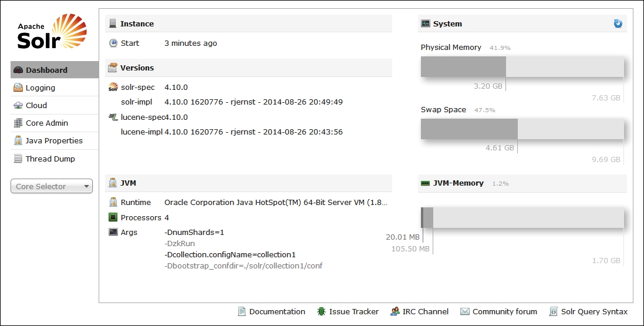Viewport: 644px width, 326px height.
Task: Select the -Dbootstrap_confdir argument text
Action: click(244, 265)
